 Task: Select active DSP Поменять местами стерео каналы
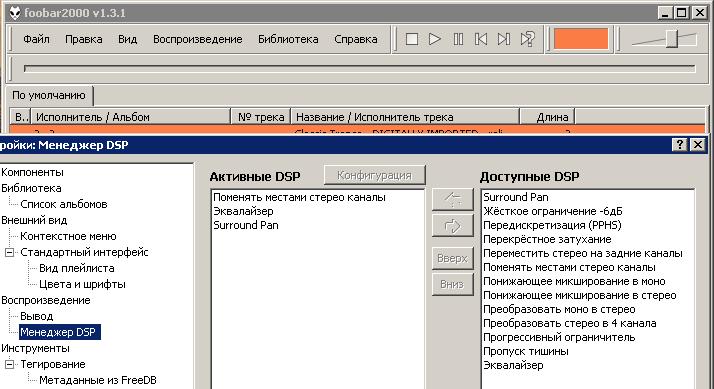tap(299, 197)
